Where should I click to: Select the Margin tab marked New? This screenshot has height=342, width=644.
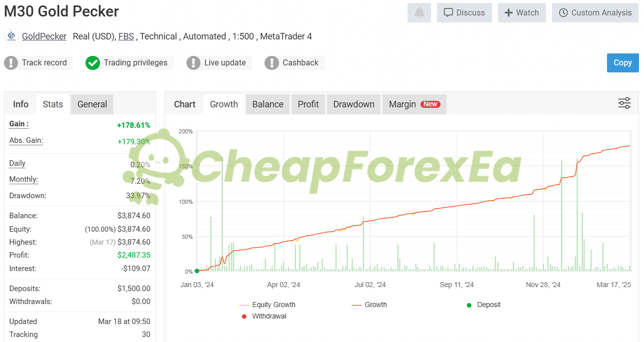(x=414, y=104)
